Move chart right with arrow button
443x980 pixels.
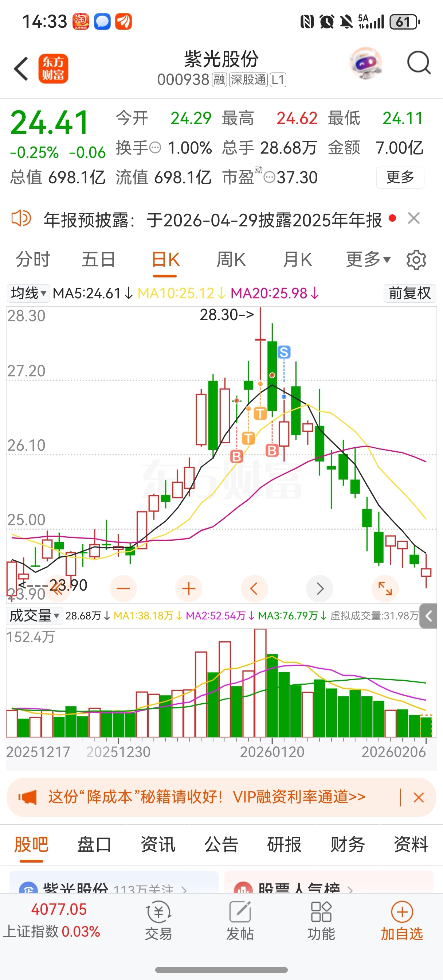click(x=320, y=588)
